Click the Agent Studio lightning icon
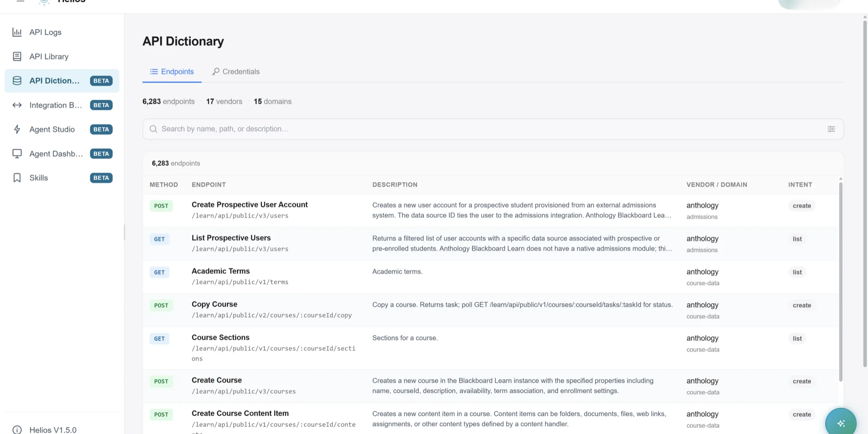The image size is (868, 434). pyautogui.click(x=17, y=129)
